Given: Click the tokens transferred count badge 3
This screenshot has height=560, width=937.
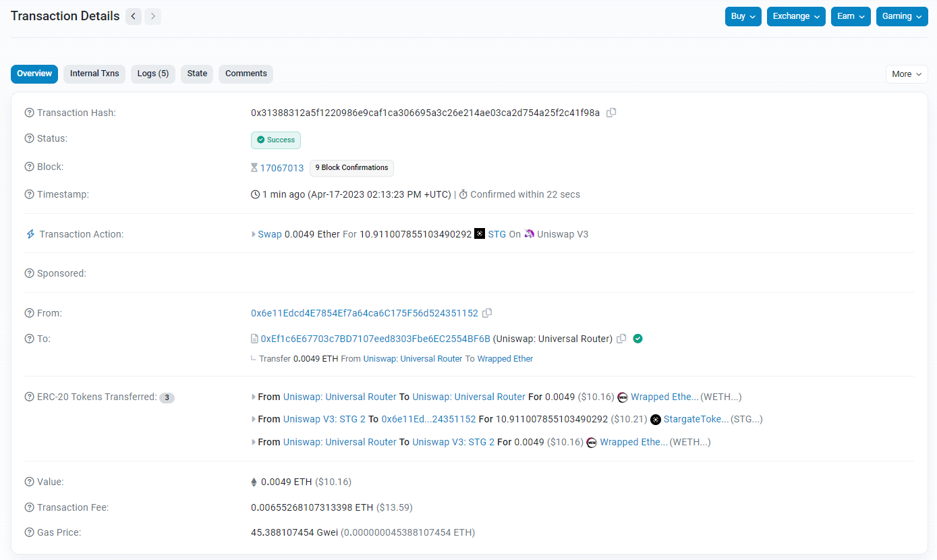Looking at the screenshot, I should [x=167, y=398].
